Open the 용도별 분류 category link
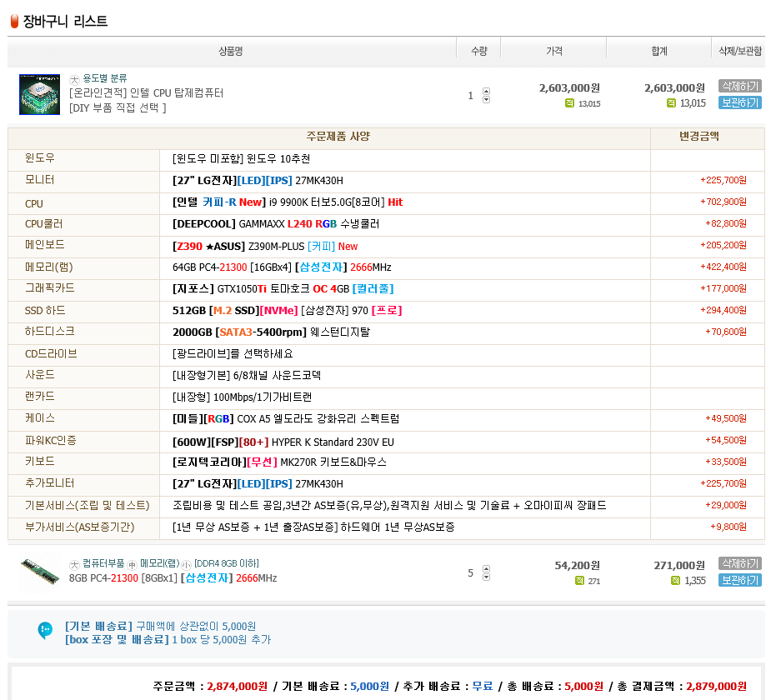The image size is (771, 700). [x=105, y=78]
